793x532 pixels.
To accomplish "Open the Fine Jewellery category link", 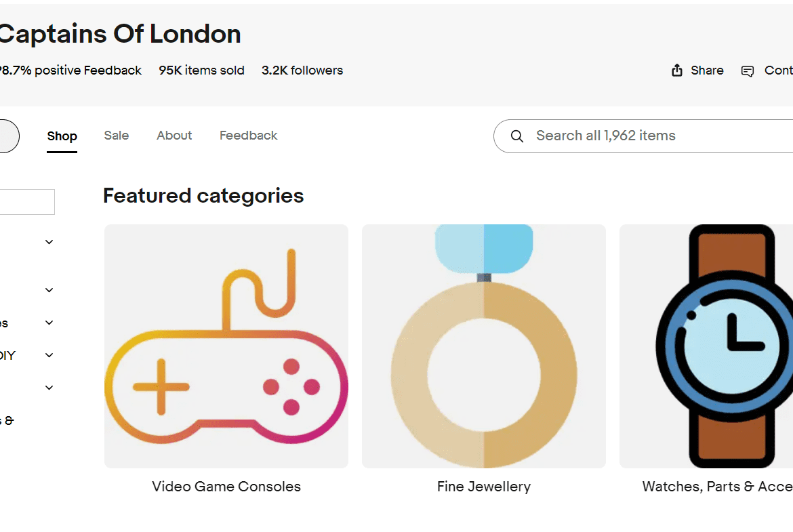I will point(484,487).
